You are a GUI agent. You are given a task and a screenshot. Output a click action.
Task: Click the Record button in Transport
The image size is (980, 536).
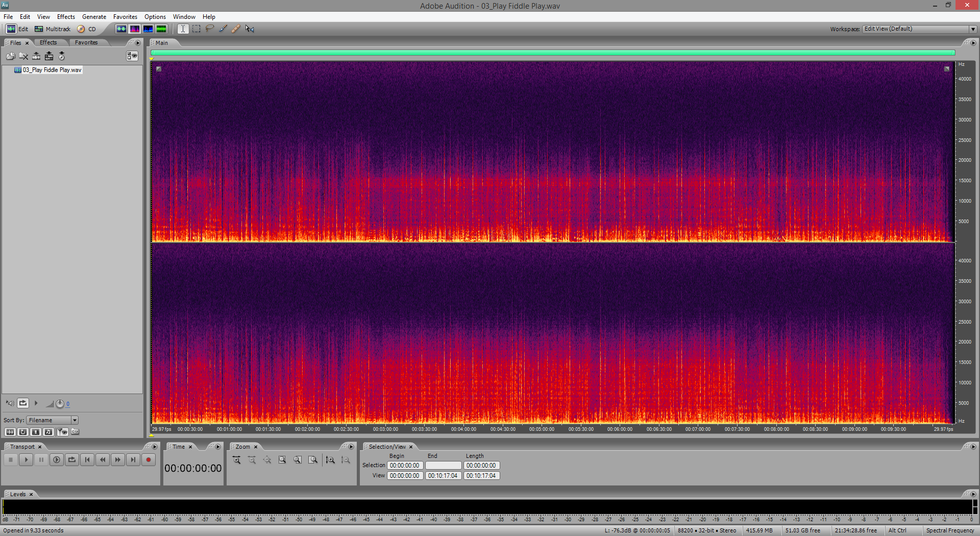tap(149, 460)
